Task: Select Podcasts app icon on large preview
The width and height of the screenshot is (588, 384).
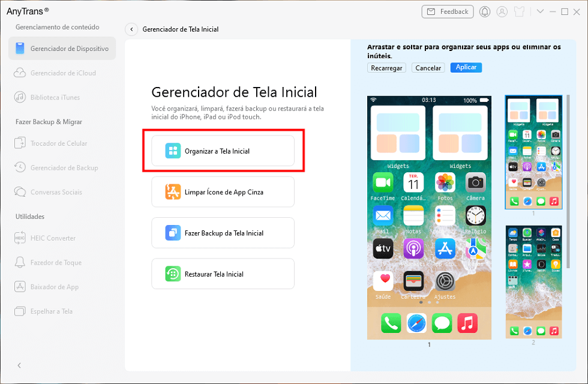Action: (x=413, y=248)
